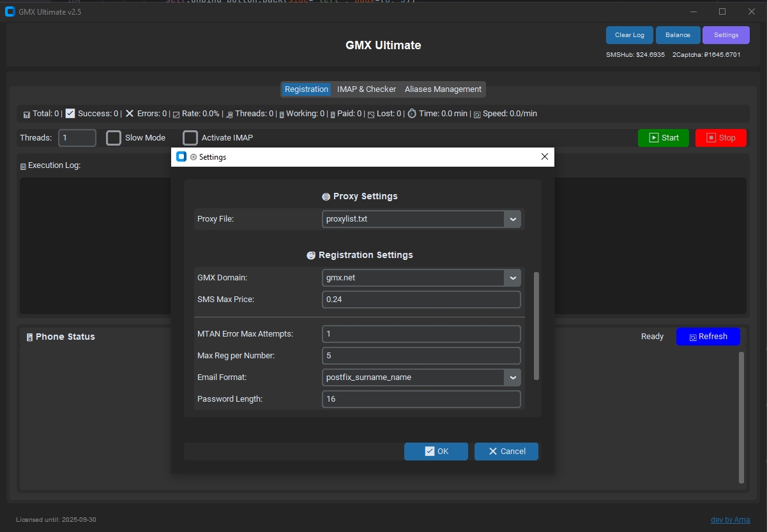Image resolution: width=767 pixels, height=532 pixels.
Task: Click the Threads icon in stats bar
Action: pos(230,114)
